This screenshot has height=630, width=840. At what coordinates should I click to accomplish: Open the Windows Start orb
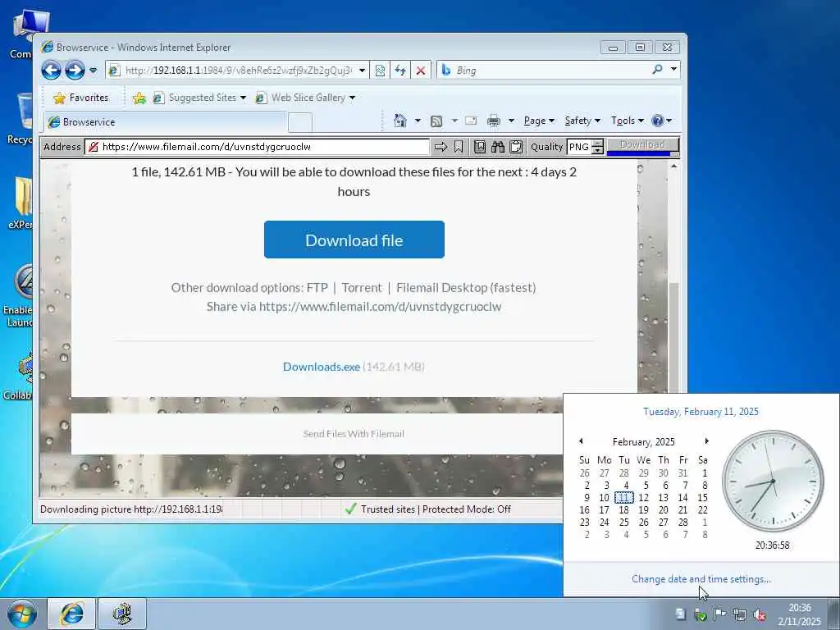click(x=22, y=614)
